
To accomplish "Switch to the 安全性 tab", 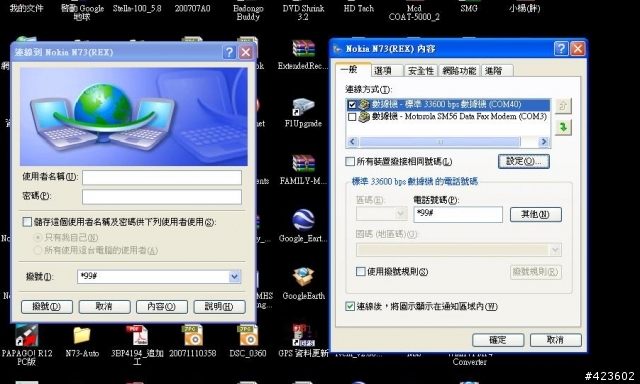I will [421, 71].
